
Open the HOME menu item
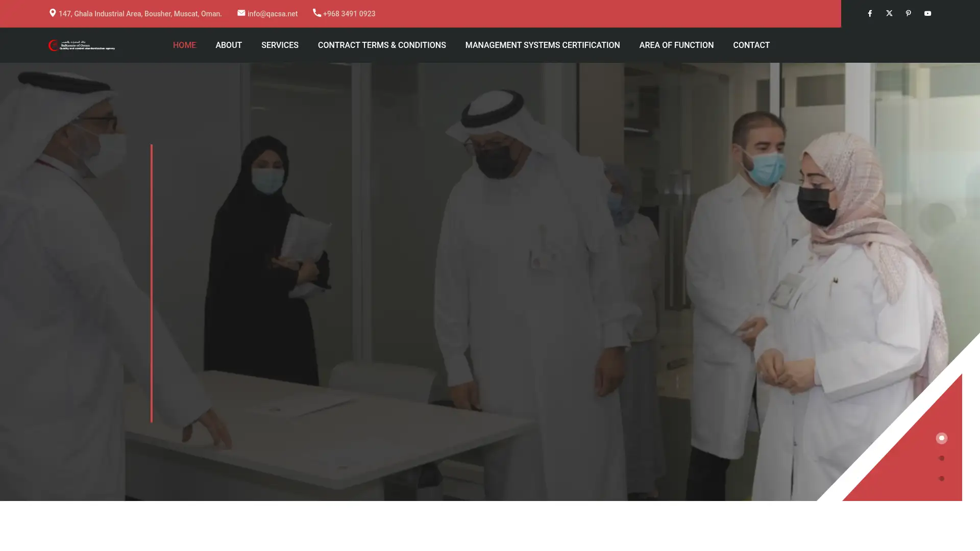tap(184, 45)
